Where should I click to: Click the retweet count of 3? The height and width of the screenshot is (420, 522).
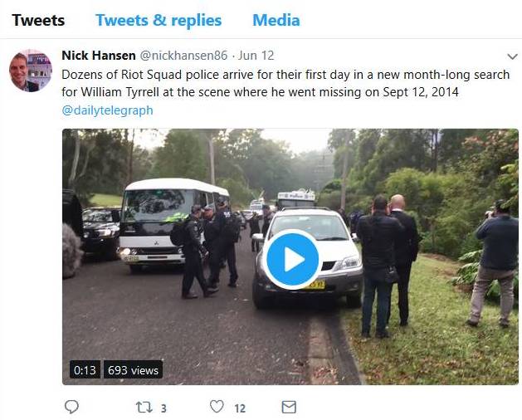click(163, 408)
